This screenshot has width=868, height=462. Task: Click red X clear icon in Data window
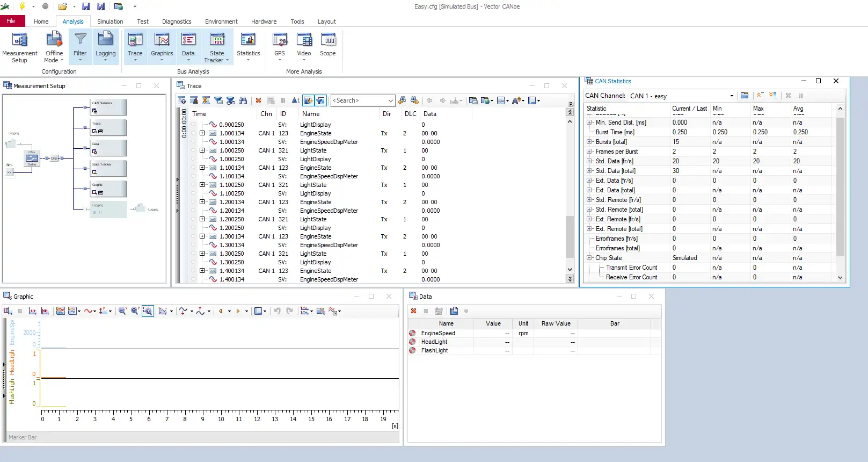pos(413,311)
